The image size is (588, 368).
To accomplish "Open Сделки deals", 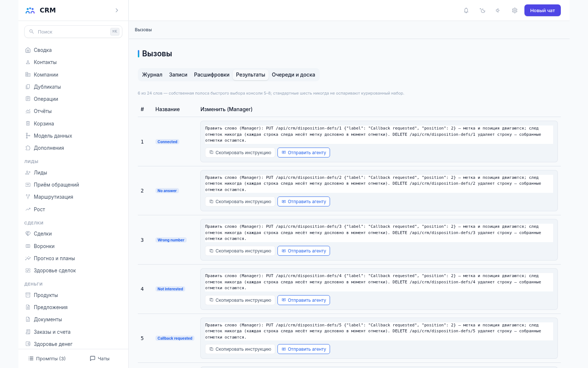I will 73,234.
